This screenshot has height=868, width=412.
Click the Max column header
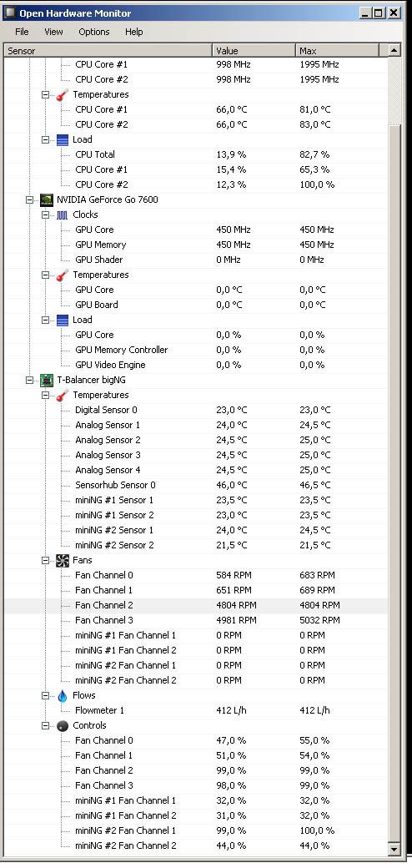337,50
